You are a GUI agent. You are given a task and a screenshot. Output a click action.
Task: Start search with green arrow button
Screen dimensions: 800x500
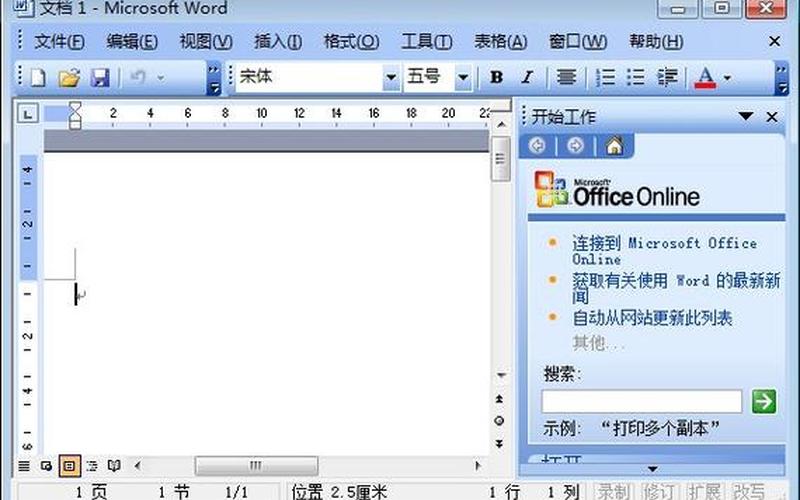(x=764, y=401)
